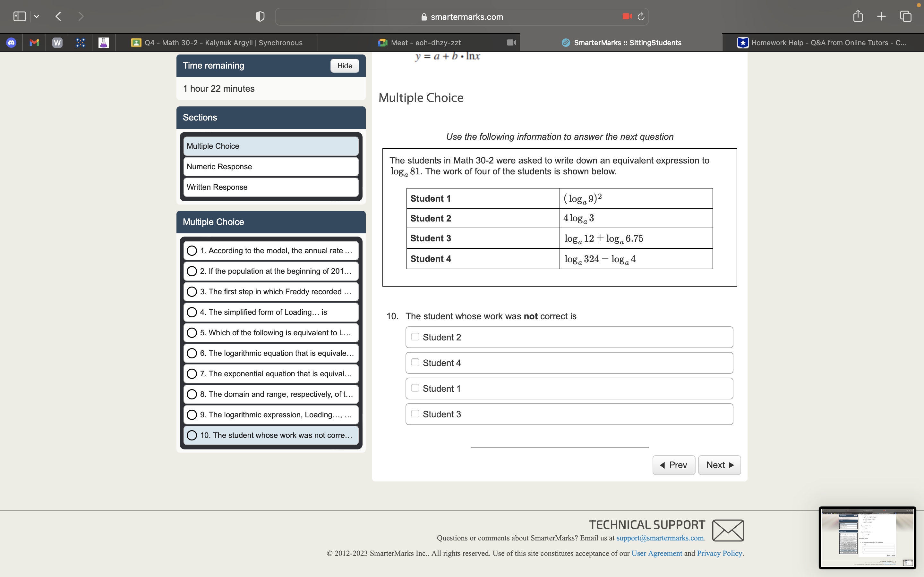Check the Student 4 answer option
This screenshot has height=577, width=924.
[x=415, y=363]
